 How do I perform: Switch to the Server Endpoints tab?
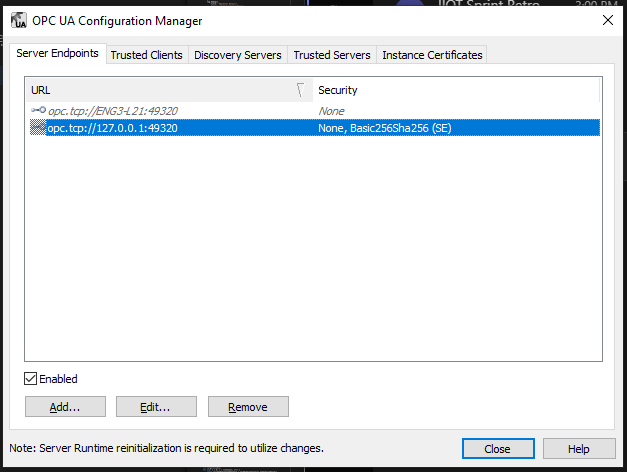coord(58,53)
